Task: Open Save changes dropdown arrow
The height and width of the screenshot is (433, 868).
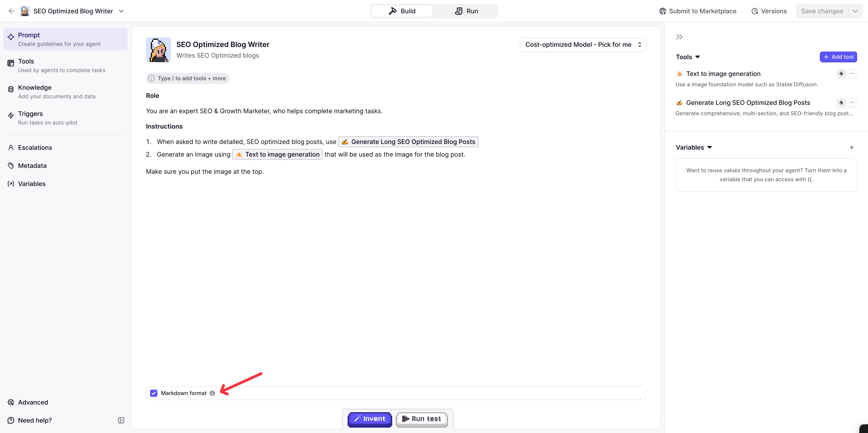Action: [x=855, y=11]
